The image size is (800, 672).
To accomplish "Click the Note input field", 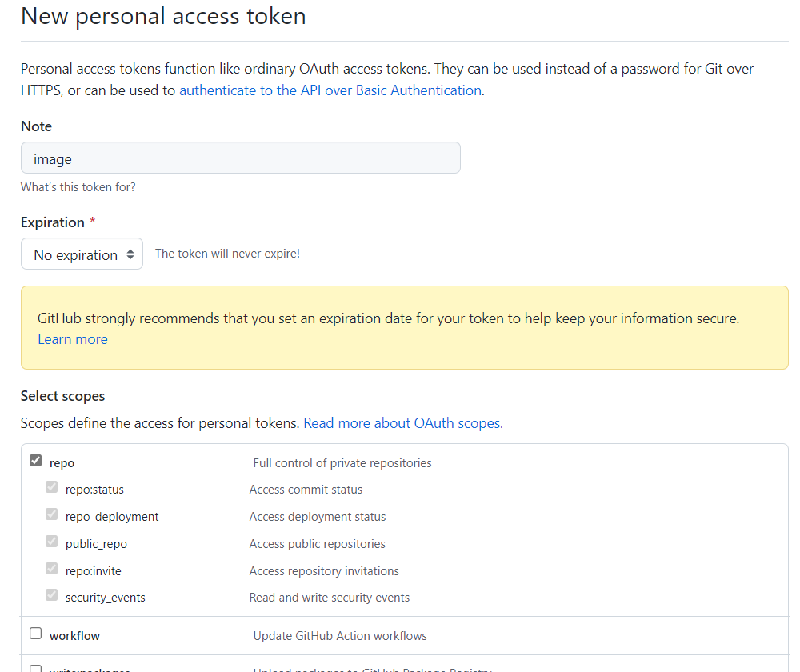I will pos(240,158).
